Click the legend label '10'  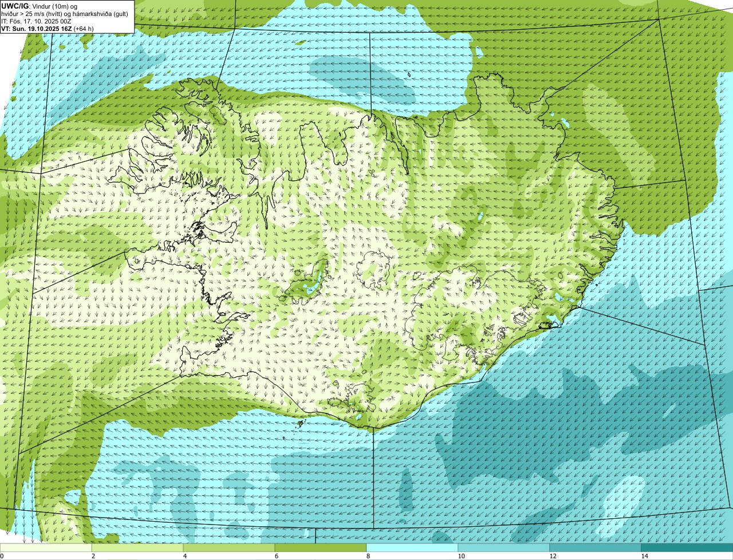click(x=461, y=556)
